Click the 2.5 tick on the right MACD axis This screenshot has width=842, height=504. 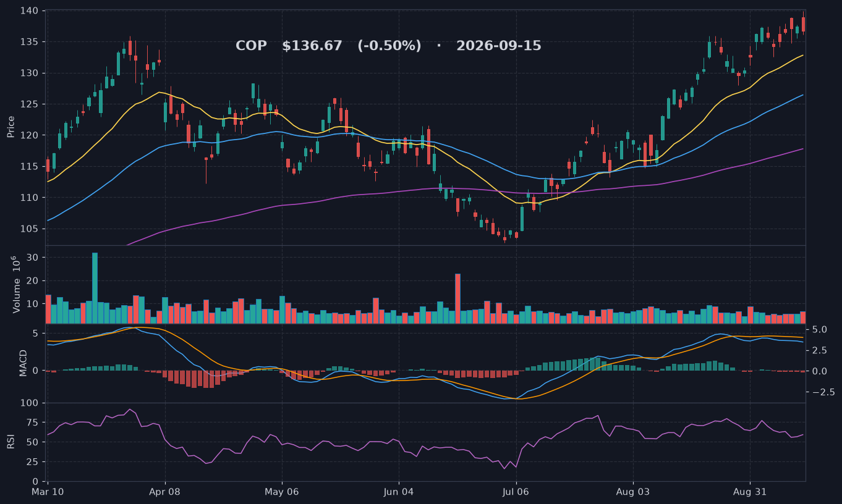point(819,350)
